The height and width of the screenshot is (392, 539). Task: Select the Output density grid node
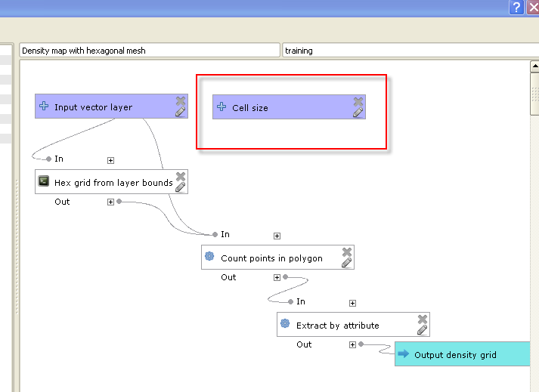463,354
